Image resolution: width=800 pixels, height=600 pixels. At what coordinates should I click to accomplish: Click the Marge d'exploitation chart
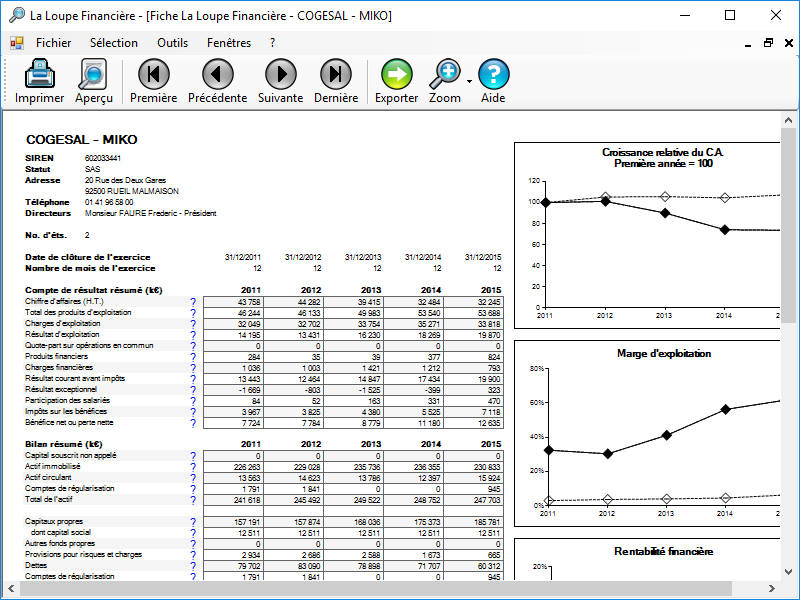coord(647,434)
